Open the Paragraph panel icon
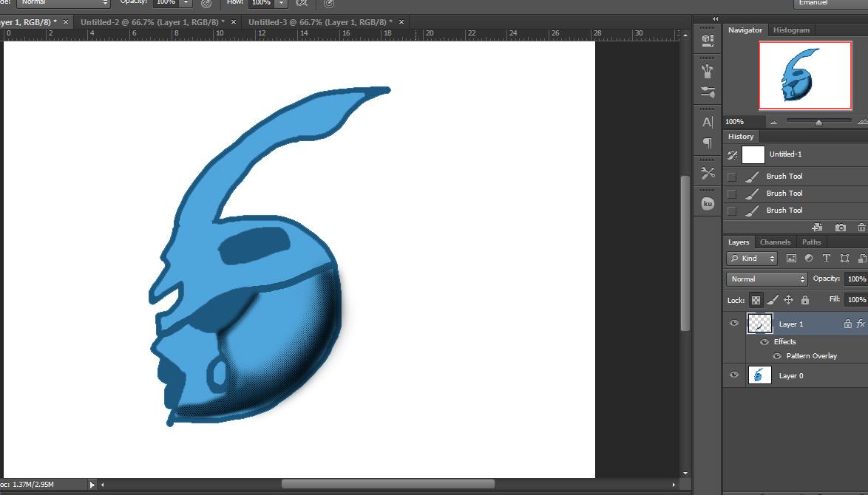 pyautogui.click(x=708, y=143)
